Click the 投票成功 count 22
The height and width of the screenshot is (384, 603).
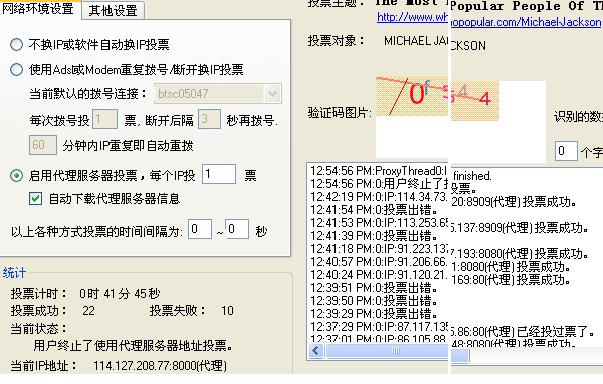click(x=88, y=311)
